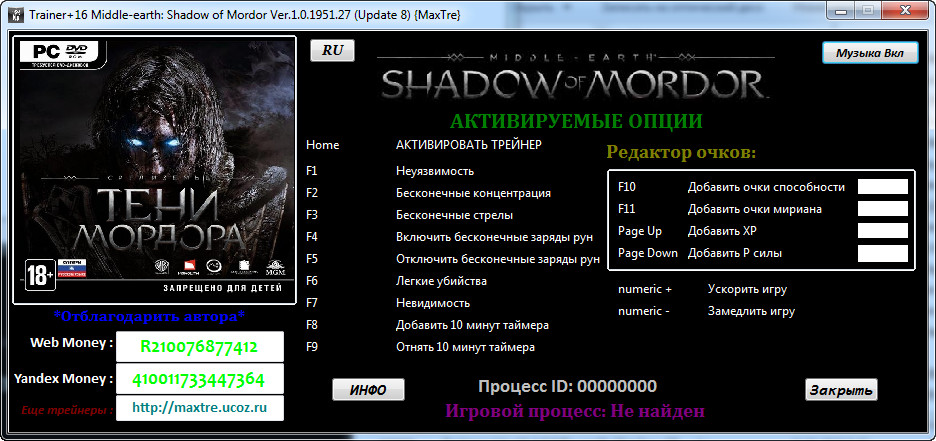Click АКТИВИРОВАТЬ ТРЕЙНЕР label

469,145
